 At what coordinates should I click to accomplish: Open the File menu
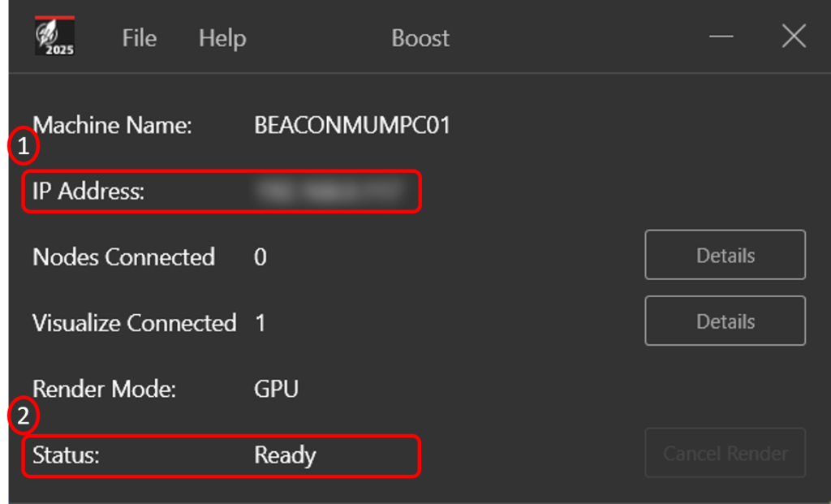click(x=138, y=37)
